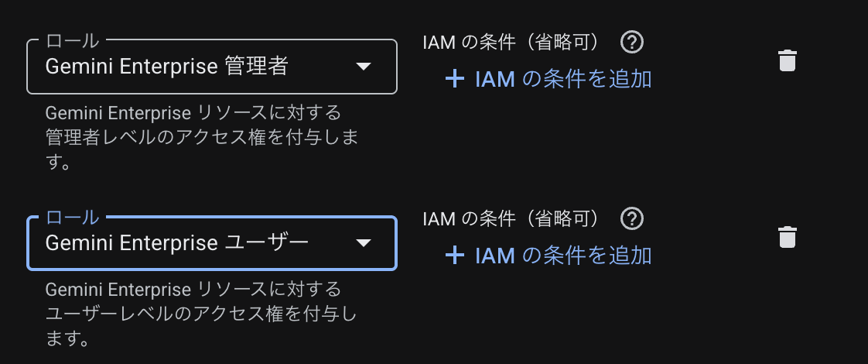Click the Gemini Enterprise ユーザー text in the role field

(x=177, y=242)
